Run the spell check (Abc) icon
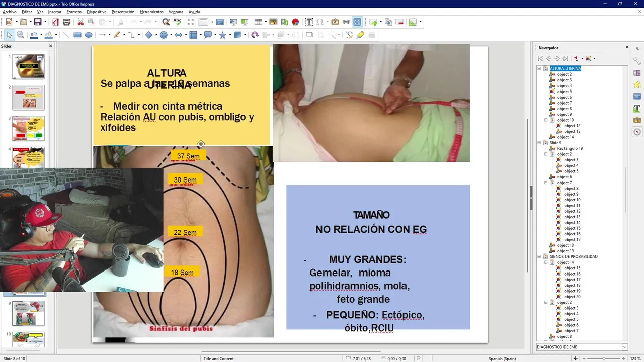Screen dimensions: 644x362 tap(177, 22)
